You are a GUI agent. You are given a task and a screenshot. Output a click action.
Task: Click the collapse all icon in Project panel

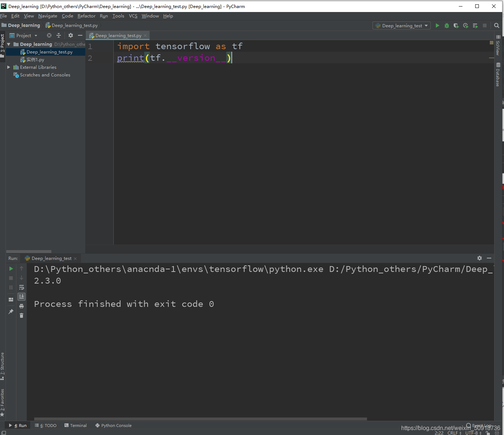59,35
